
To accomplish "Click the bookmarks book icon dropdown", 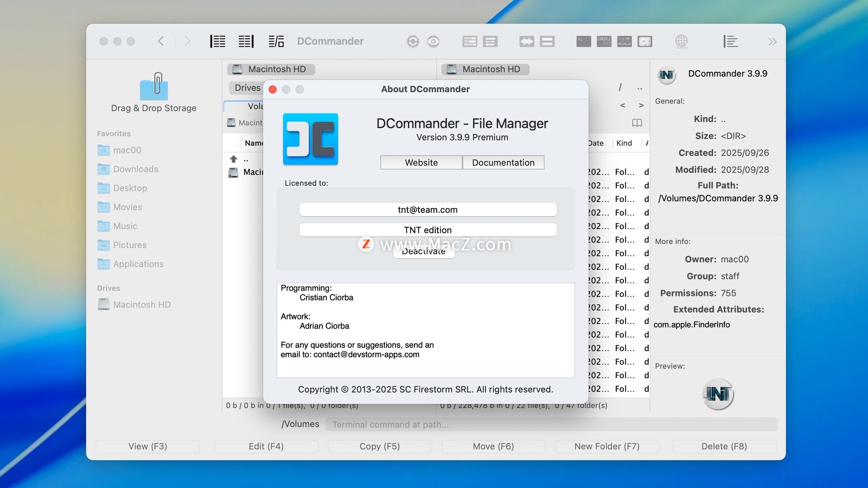I will [637, 123].
